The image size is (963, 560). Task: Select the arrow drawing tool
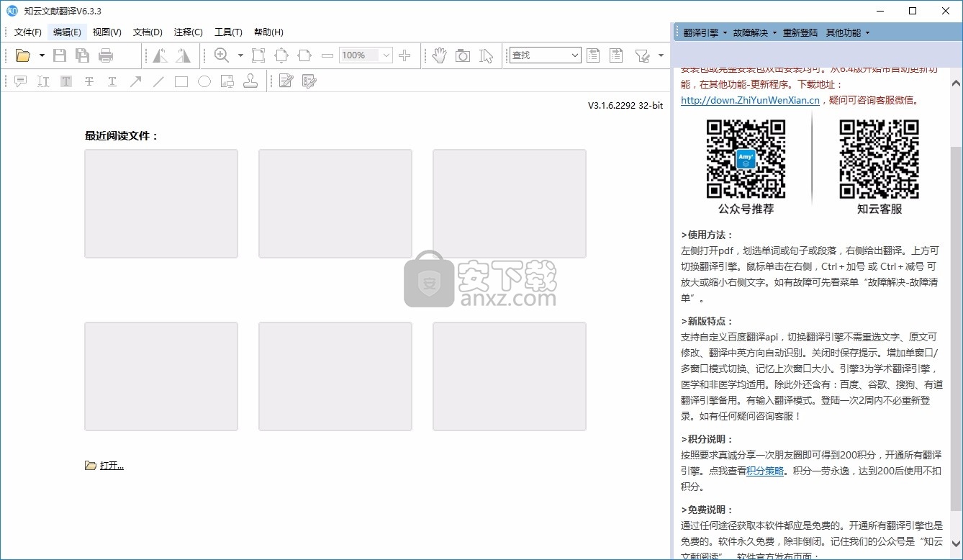[x=135, y=81]
